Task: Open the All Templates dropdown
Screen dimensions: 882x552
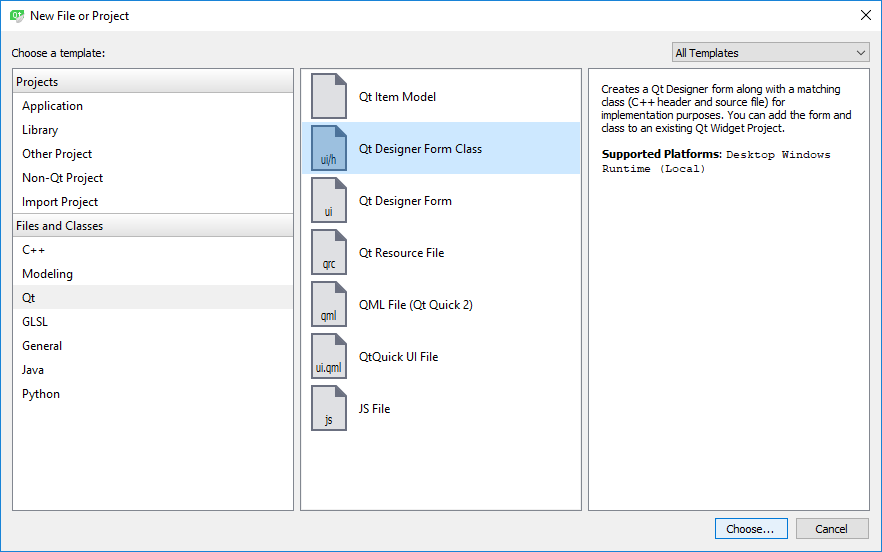Action: (770, 53)
